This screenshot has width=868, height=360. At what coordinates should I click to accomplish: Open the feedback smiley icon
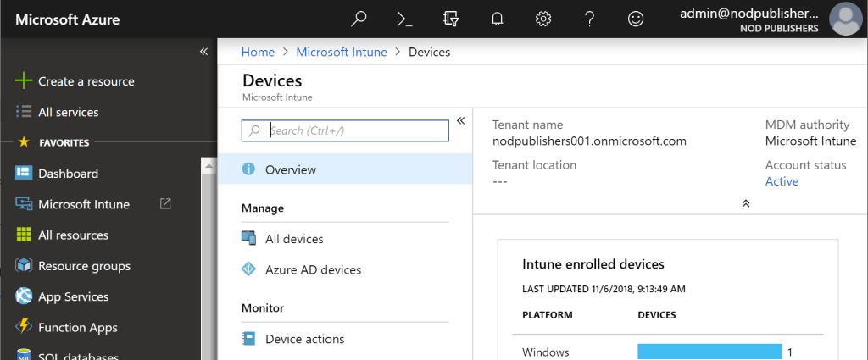(636, 19)
